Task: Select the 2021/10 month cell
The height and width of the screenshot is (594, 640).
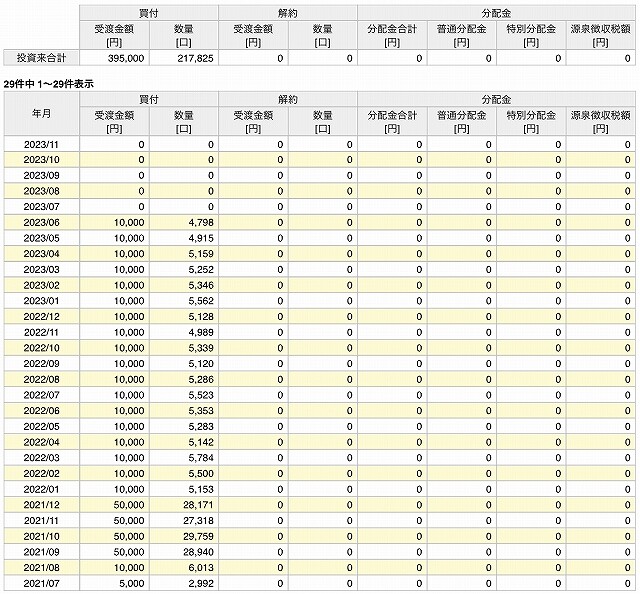Action: [41, 536]
